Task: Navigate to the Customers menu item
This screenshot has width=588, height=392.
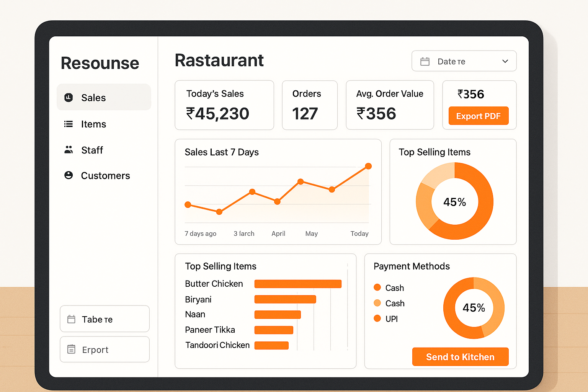Action: pyautogui.click(x=105, y=175)
